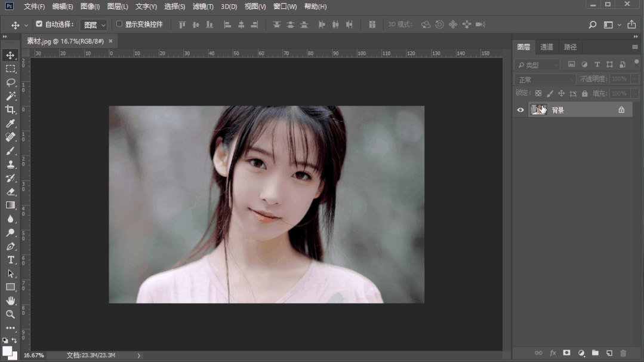
Task: Hide the 背景 layer with eye icon
Action: 520,110
